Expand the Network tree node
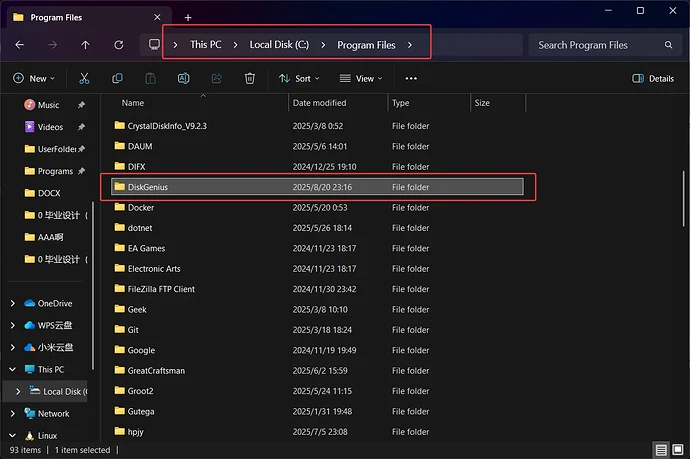Viewport: 690px width, 459px height. click(12, 413)
